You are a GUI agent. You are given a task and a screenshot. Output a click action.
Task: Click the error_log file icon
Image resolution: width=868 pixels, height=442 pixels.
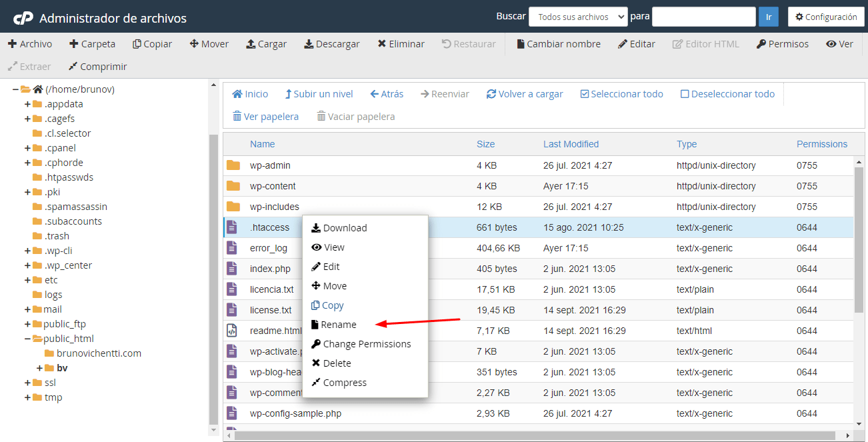coord(232,248)
